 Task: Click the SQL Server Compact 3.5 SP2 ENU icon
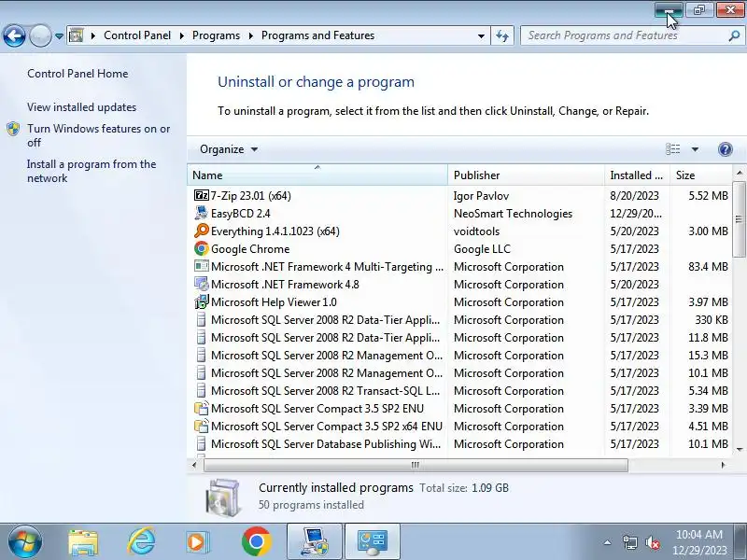(x=202, y=408)
